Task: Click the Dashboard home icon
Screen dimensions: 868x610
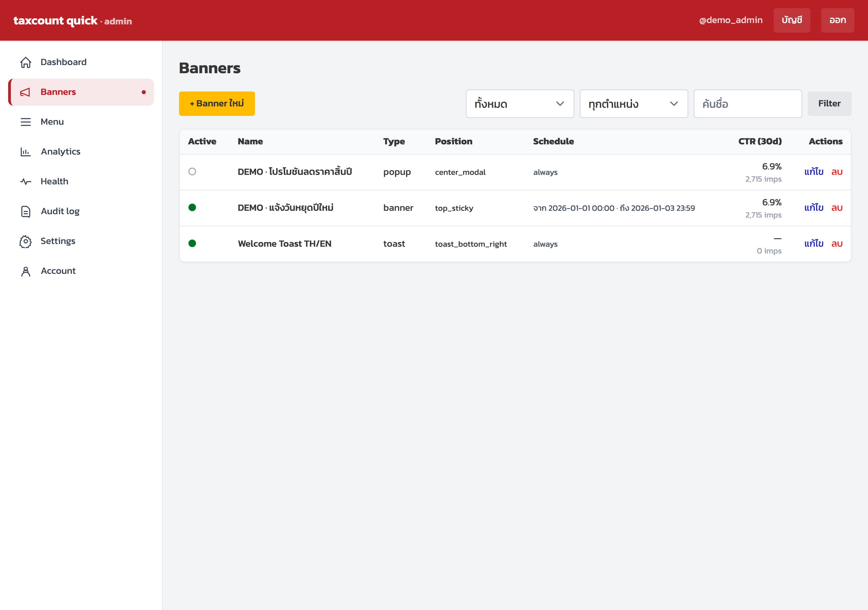Action: [x=26, y=62]
